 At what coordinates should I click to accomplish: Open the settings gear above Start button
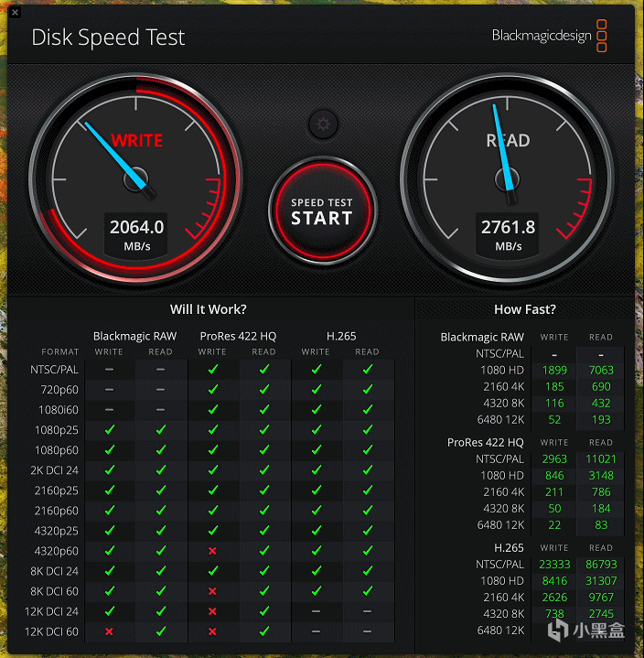pos(323,124)
